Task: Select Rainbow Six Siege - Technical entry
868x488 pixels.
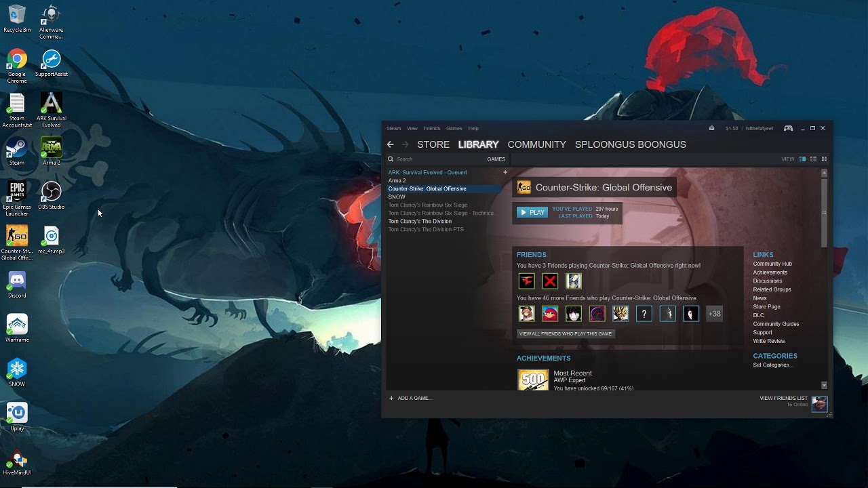Action: 441,213
